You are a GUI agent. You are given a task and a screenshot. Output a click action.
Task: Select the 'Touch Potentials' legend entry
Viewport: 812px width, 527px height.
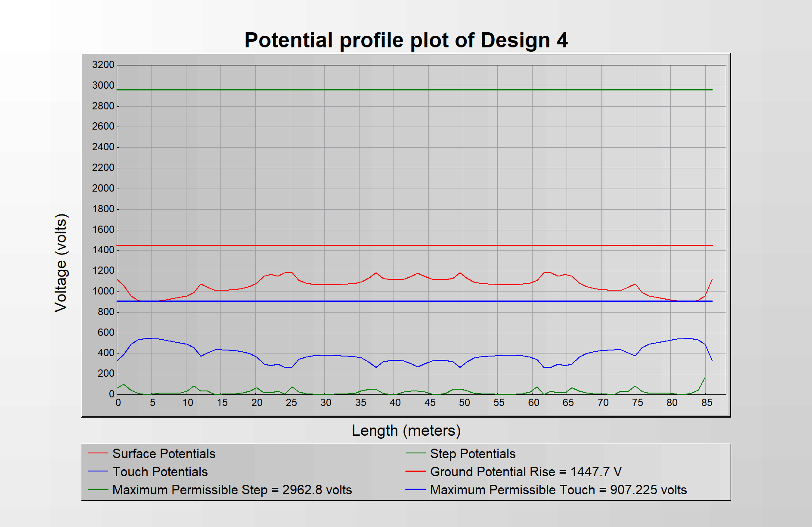point(160,472)
